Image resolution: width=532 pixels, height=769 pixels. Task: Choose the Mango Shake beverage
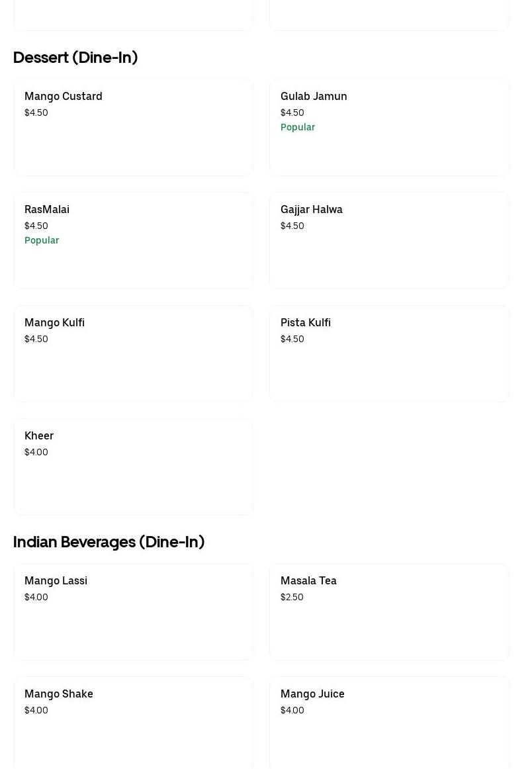(x=133, y=721)
